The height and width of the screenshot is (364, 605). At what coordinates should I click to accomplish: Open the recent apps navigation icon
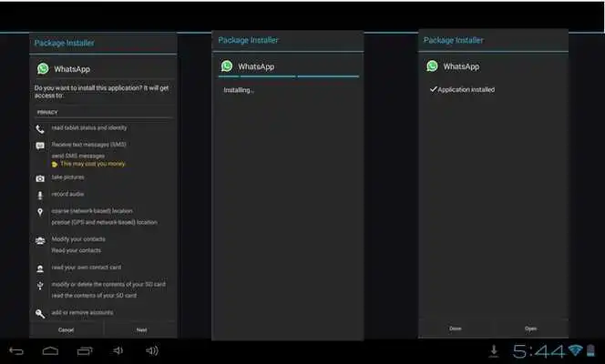tap(85, 351)
